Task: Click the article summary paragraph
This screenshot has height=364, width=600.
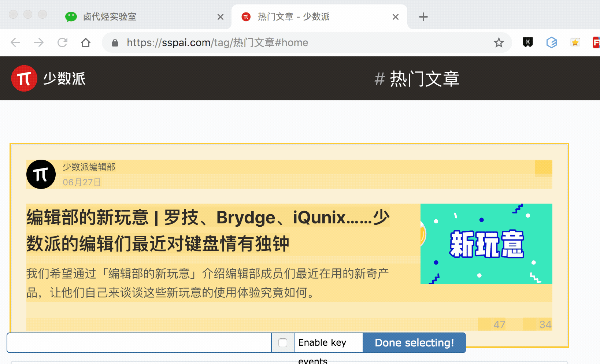Action: 208,283
